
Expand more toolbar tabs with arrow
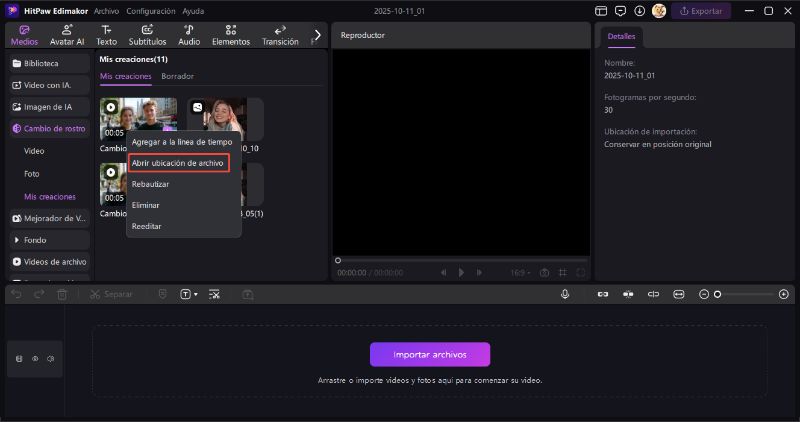(x=318, y=35)
